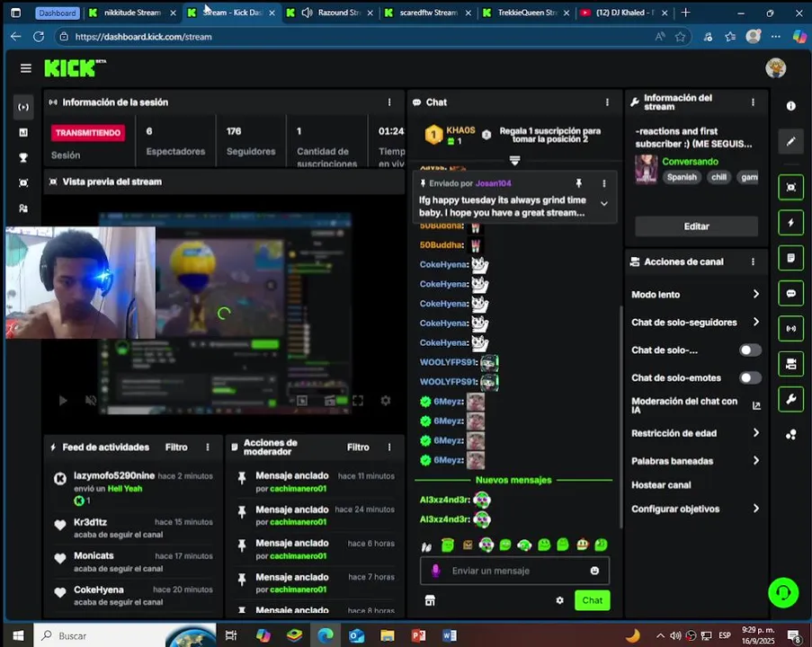Screen dimensions: 812x647
Task: Open the gift shop icon below chat
Action: tap(430, 600)
